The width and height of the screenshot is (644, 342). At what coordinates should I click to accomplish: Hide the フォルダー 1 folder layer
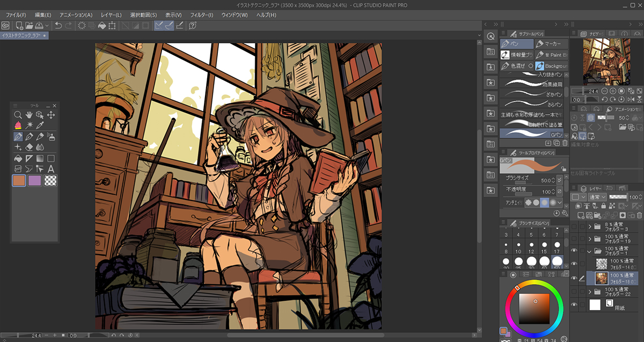(x=574, y=250)
